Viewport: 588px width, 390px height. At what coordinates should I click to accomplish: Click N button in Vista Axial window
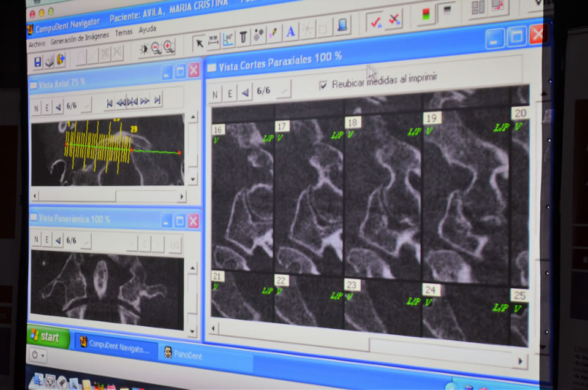pos(36,109)
